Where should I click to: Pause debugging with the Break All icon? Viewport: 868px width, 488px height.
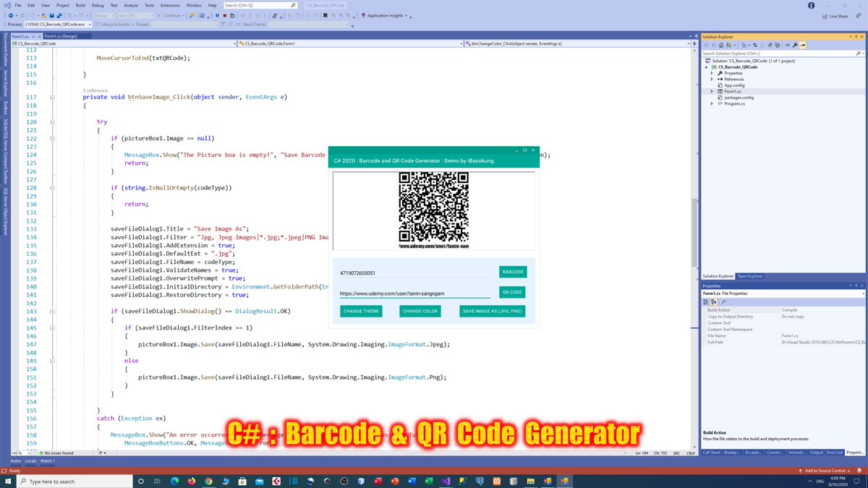217,15
